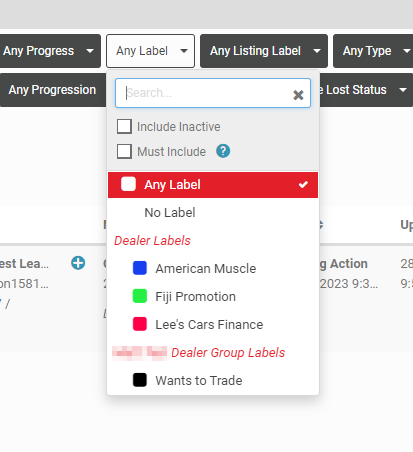The image size is (413, 452).
Task: Open the Any Type filter dropdown
Action: pyautogui.click(x=373, y=51)
